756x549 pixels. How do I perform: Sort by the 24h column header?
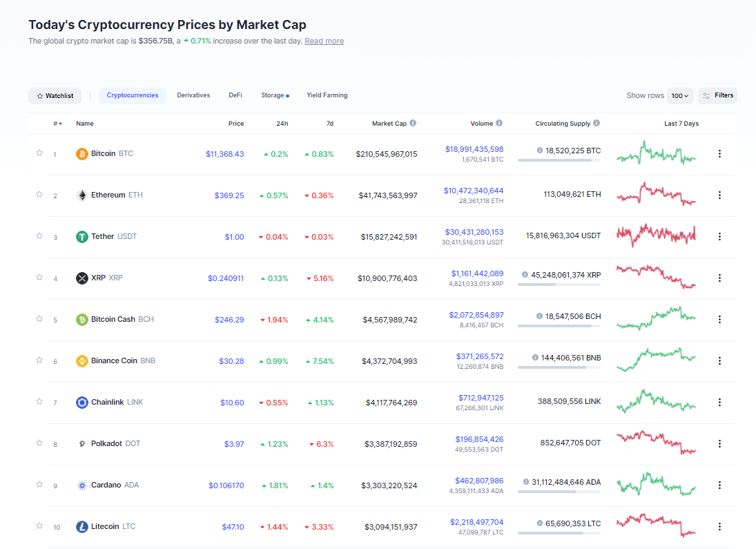pyautogui.click(x=282, y=124)
